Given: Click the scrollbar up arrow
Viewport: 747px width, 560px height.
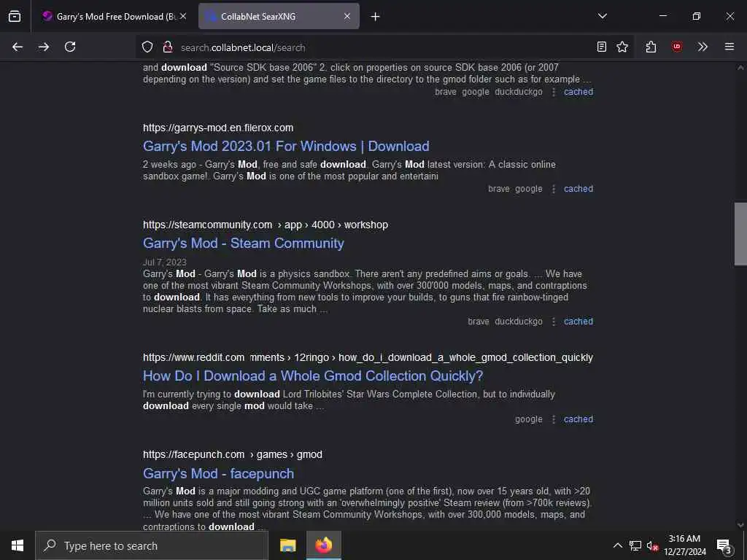Looking at the screenshot, I should pyautogui.click(x=740, y=68).
